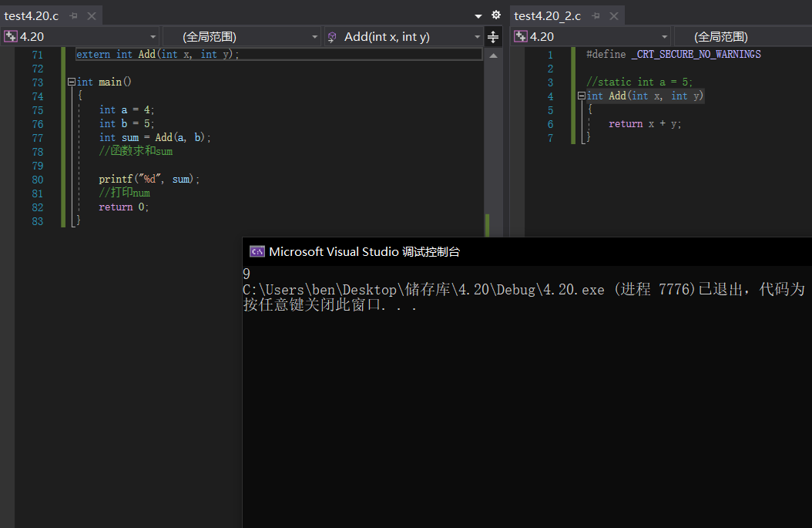Image resolution: width=812 pixels, height=528 pixels.
Task: Pin the test4.20.c tab
Action: click(x=73, y=16)
